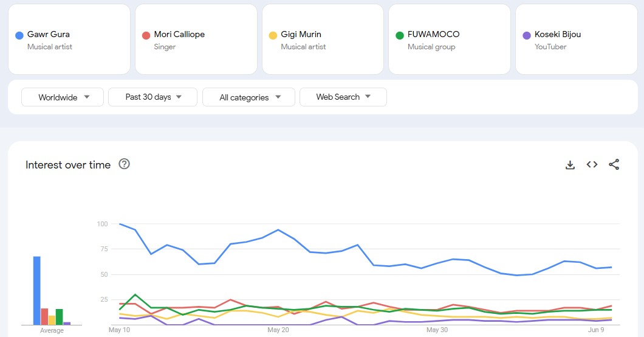Open the Worldwide region dropdown
Screen dimensions: 644x337
point(64,97)
